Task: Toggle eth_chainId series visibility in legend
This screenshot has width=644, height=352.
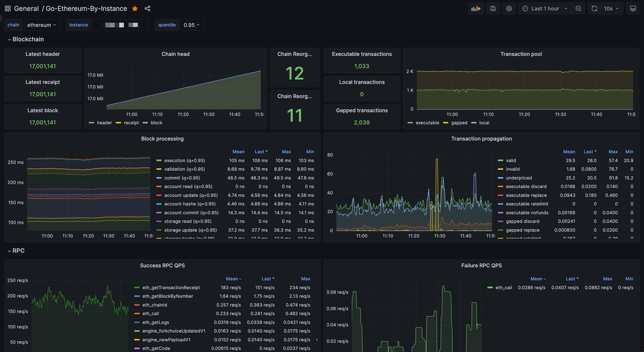Action: [x=155, y=305]
